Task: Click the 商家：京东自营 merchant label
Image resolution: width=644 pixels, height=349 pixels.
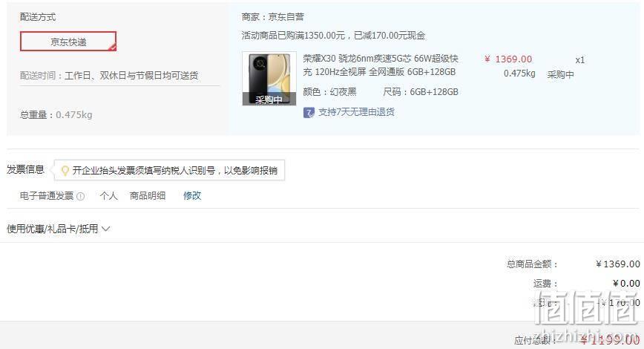Action: (x=273, y=17)
